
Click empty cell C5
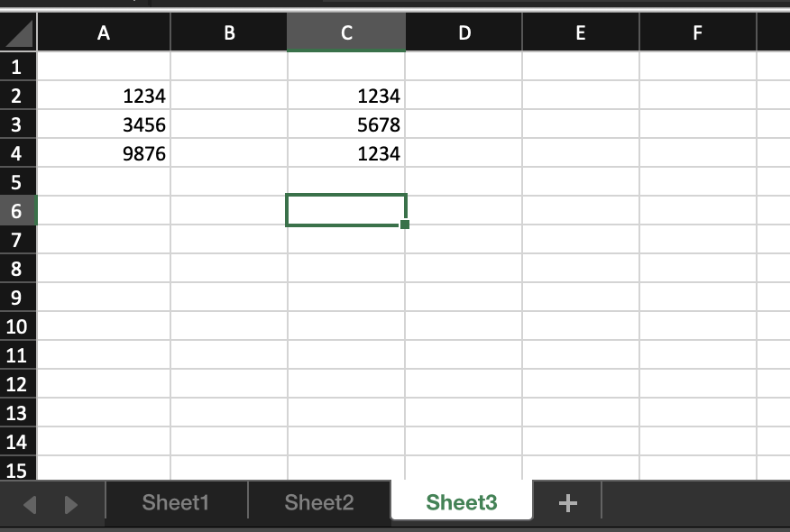coord(346,182)
